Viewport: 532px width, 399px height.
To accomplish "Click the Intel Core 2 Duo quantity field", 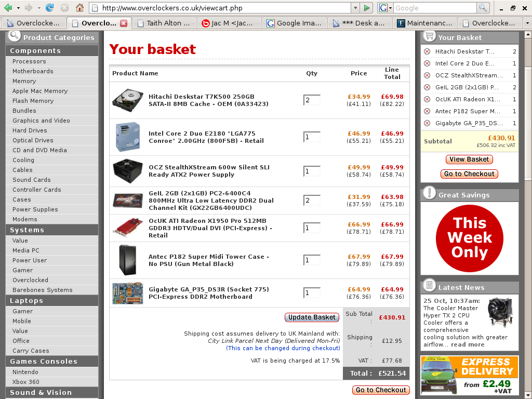I will (x=312, y=137).
